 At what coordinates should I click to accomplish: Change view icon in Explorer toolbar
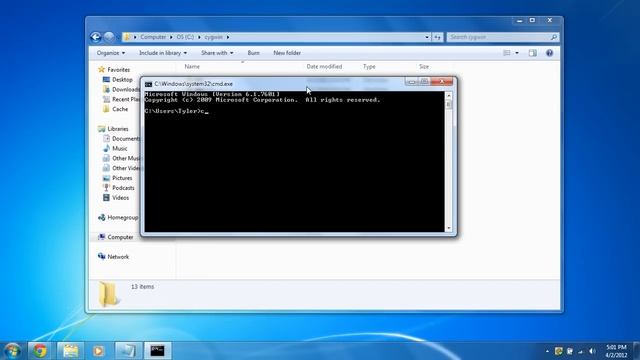tap(507, 53)
